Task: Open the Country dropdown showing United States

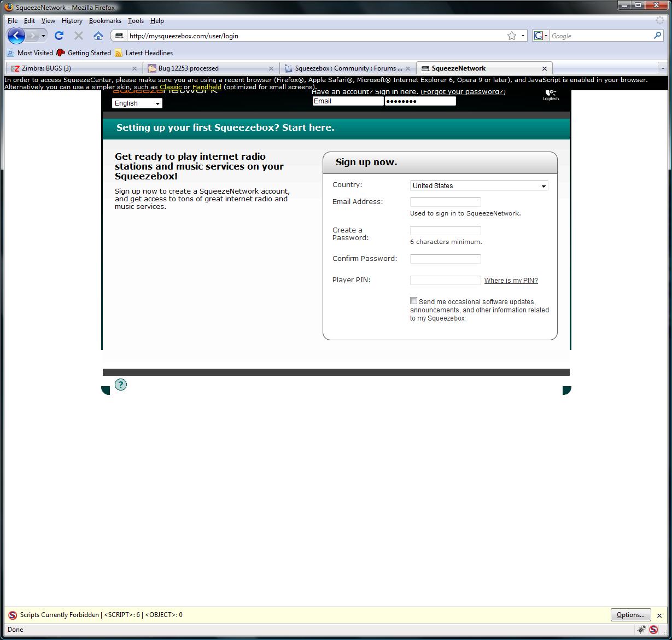Action: click(x=479, y=186)
